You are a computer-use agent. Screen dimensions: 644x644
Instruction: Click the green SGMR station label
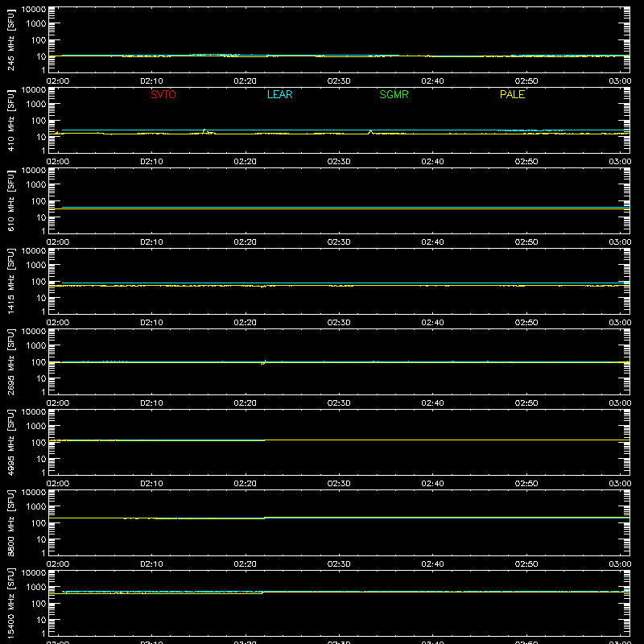click(x=394, y=94)
